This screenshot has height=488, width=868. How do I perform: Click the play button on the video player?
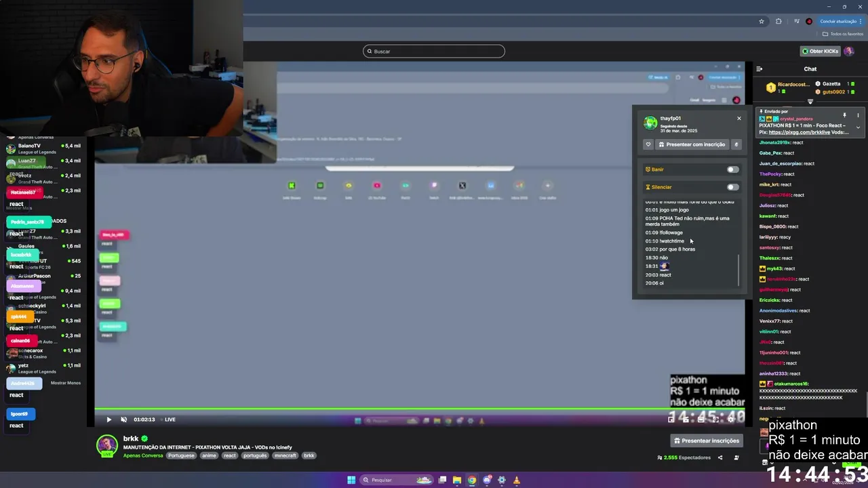108,420
